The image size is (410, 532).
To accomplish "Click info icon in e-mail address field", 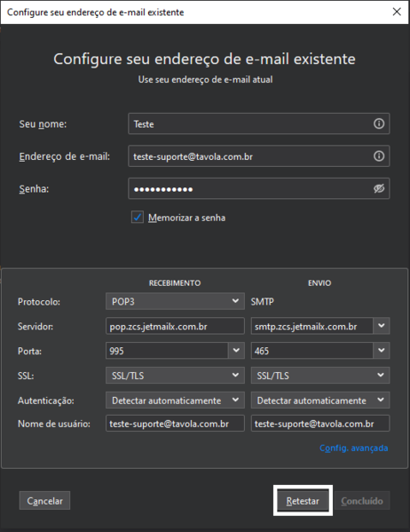I will tap(379, 156).
